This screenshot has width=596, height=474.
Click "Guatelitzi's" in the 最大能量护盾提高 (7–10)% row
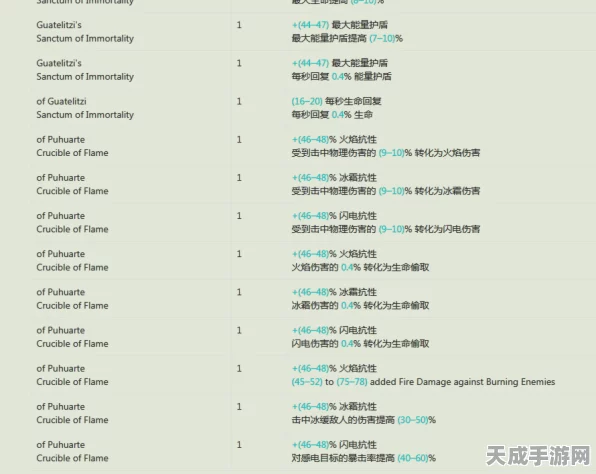point(59,25)
